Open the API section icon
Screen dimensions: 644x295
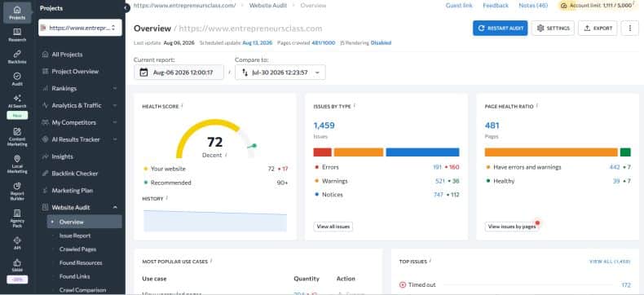click(x=17, y=243)
